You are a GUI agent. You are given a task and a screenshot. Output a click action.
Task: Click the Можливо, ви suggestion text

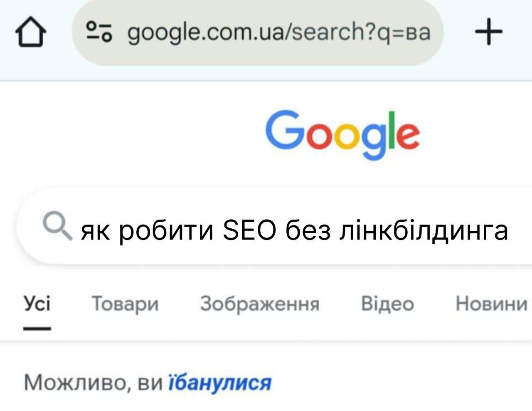93,382
